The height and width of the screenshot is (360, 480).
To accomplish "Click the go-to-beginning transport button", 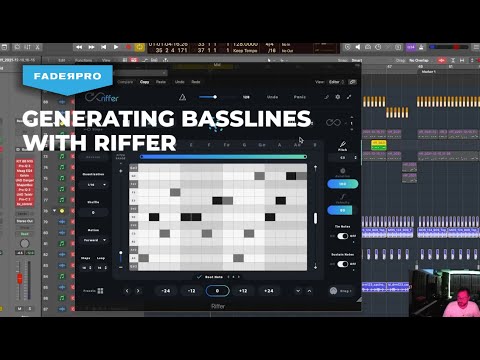I will pyautogui.click(x=103, y=47).
